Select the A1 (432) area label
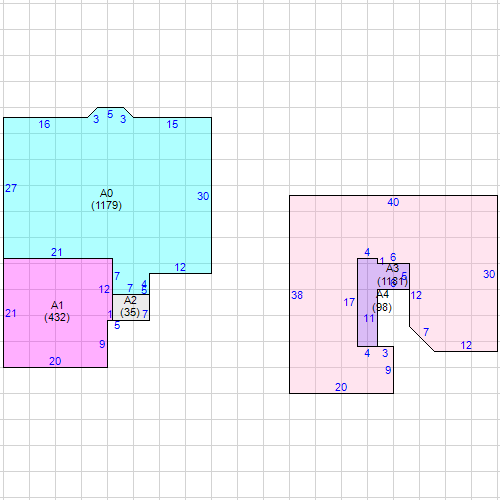Image resolution: width=500 pixels, height=500 pixels. coord(57,311)
